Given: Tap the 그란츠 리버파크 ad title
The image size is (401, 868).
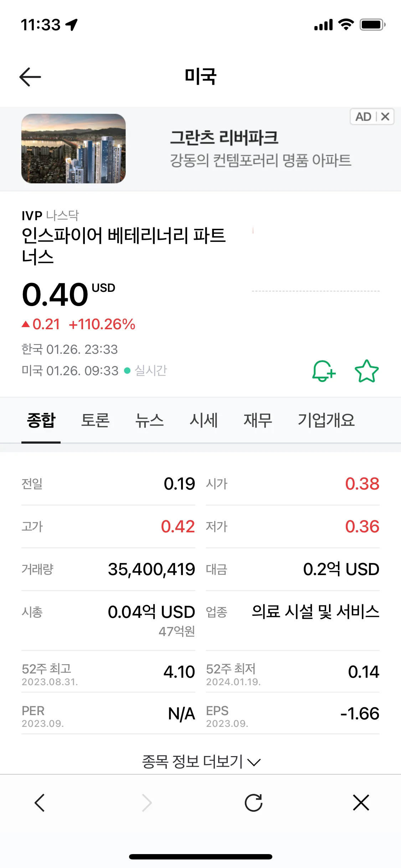Looking at the screenshot, I should pyautogui.click(x=224, y=138).
